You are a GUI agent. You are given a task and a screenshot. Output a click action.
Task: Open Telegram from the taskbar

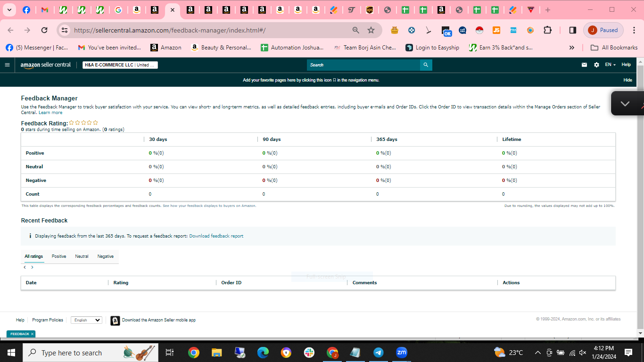379,353
